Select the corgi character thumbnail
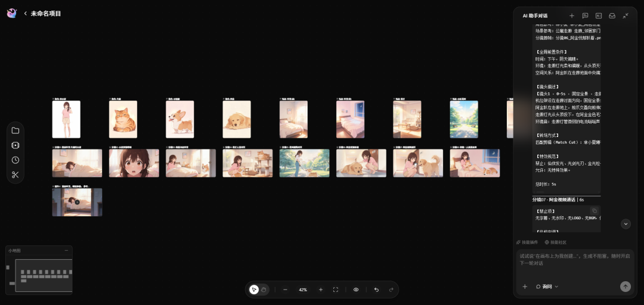 coord(179,119)
